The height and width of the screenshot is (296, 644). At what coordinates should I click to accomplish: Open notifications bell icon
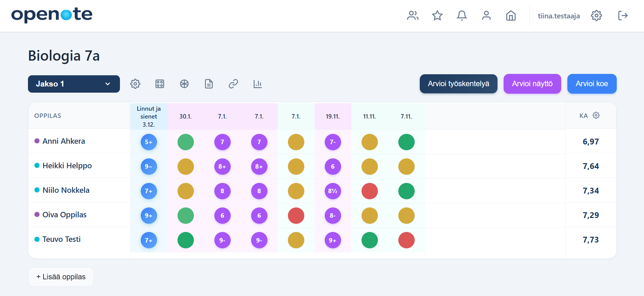[x=462, y=16]
